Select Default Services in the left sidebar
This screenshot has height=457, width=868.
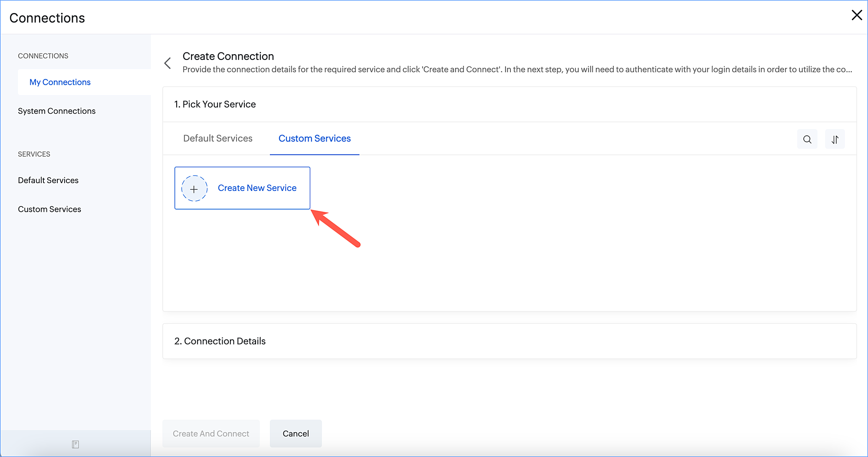pos(48,180)
